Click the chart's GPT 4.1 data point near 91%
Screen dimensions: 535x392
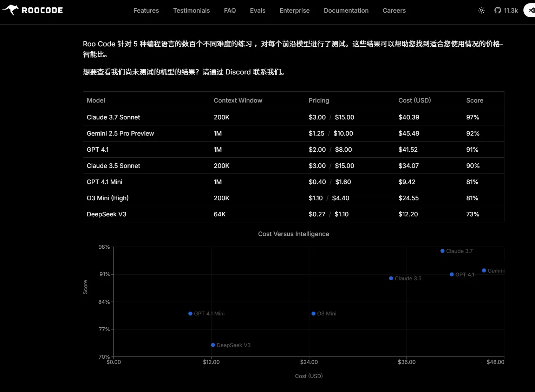[x=452, y=274]
